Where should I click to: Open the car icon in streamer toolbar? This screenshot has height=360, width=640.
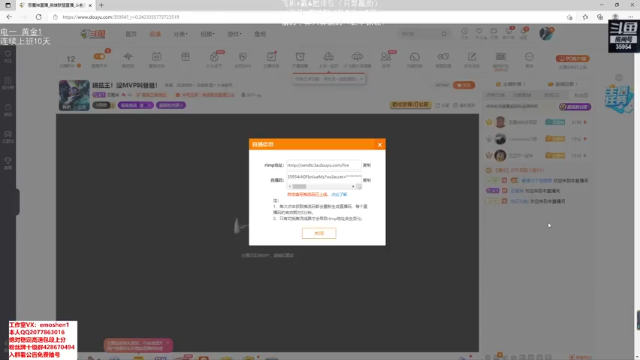329,57
